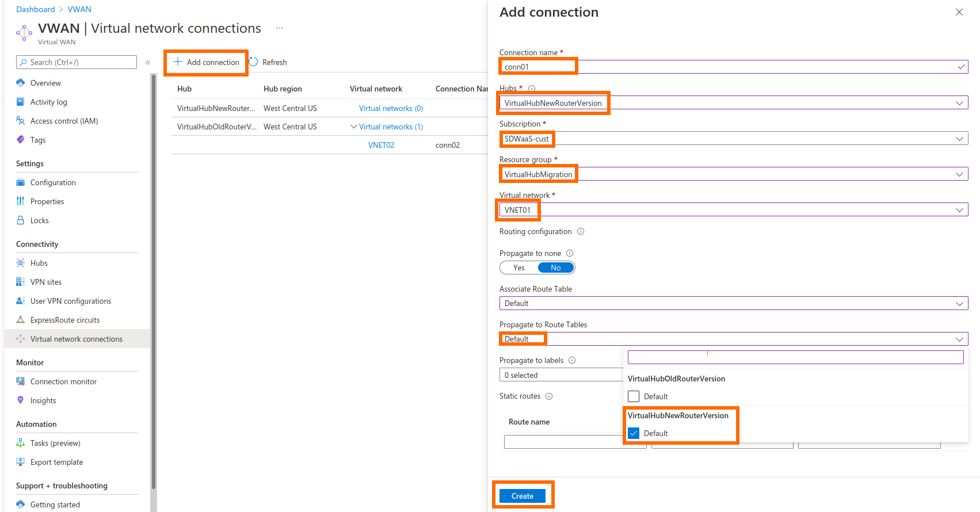Click the ExpressRoute circuits triangle icon

pos(21,320)
